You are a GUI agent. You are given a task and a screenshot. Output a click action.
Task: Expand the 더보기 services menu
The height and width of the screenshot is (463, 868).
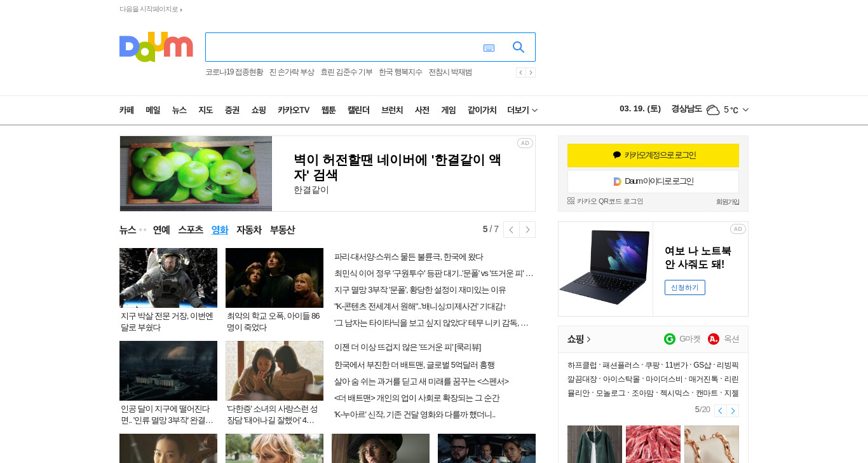tap(522, 110)
